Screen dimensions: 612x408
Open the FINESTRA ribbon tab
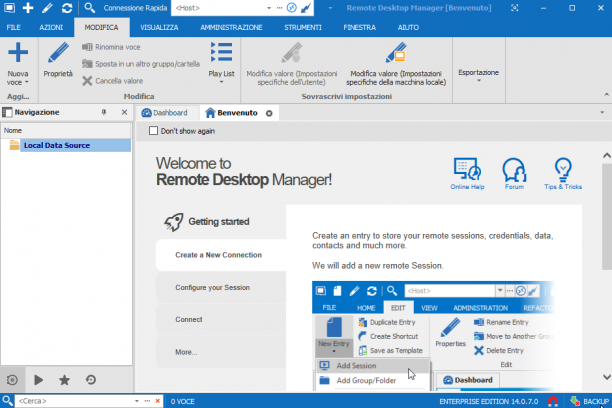[x=359, y=27]
